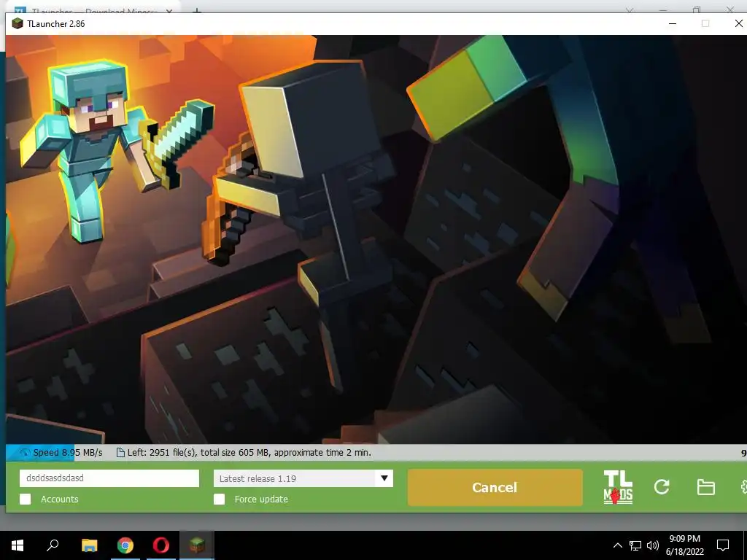Select TLauncher grass block taskbar icon

point(197,545)
